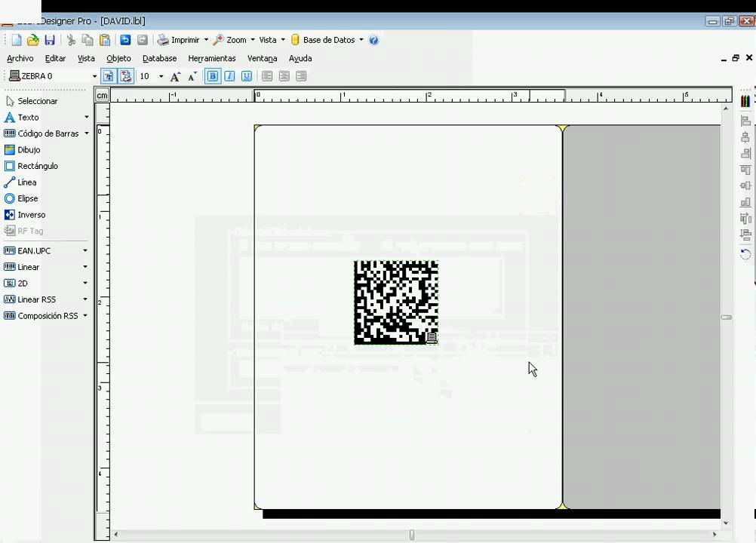Select the Dibujo picture tool
This screenshot has height=543, width=756.
(x=22, y=150)
